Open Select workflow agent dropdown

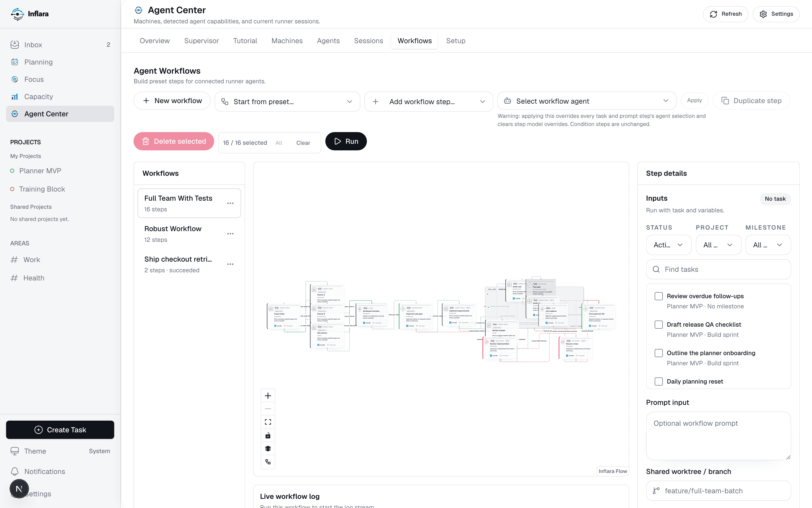[586, 101]
